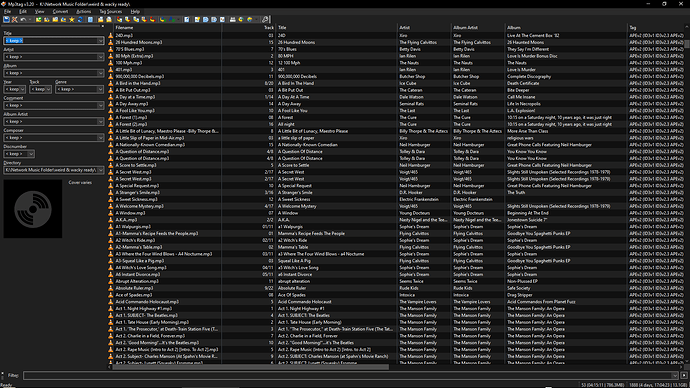Select the file 'A Window.mp3'

pyautogui.click(x=130, y=213)
